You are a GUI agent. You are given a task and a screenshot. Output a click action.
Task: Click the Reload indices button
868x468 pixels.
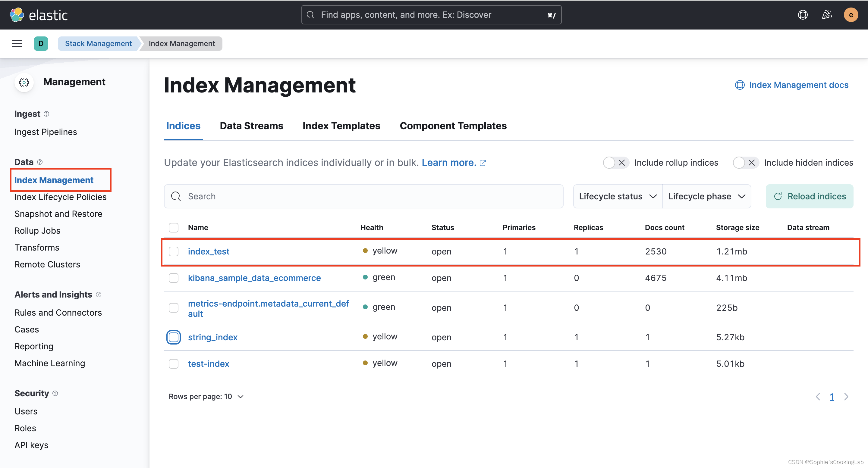(x=809, y=196)
